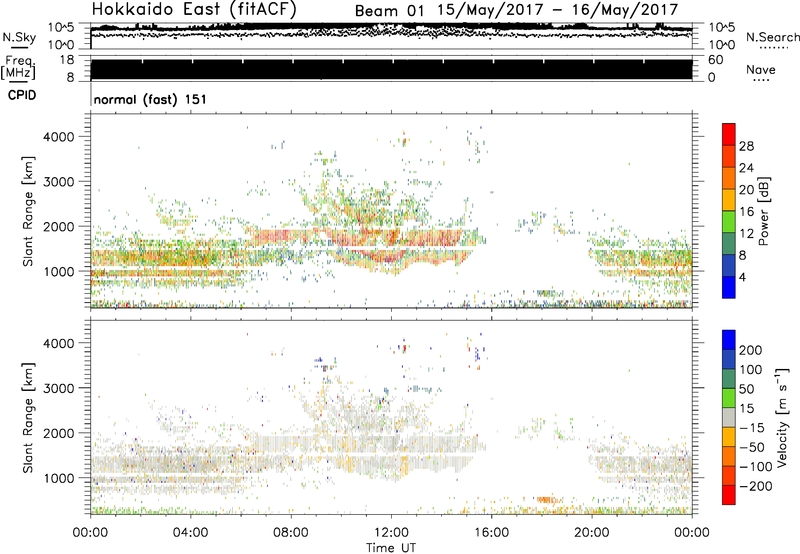Click the 2000 tick on velocity panel
The height and width of the screenshot is (554, 800).
coord(59,433)
